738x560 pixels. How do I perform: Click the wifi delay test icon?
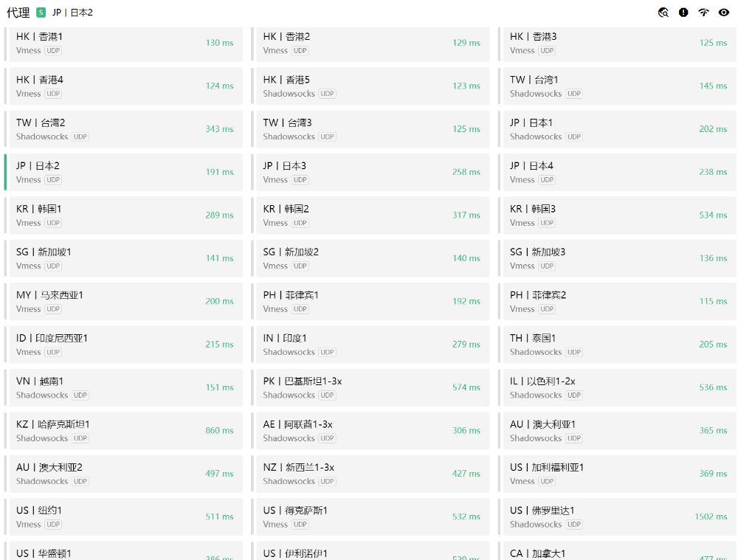pyautogui.click(x=703, y=13)
